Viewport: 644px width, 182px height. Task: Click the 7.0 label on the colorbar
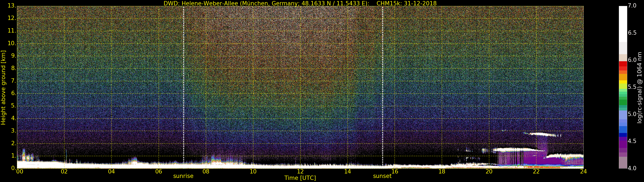click(632, 6)
